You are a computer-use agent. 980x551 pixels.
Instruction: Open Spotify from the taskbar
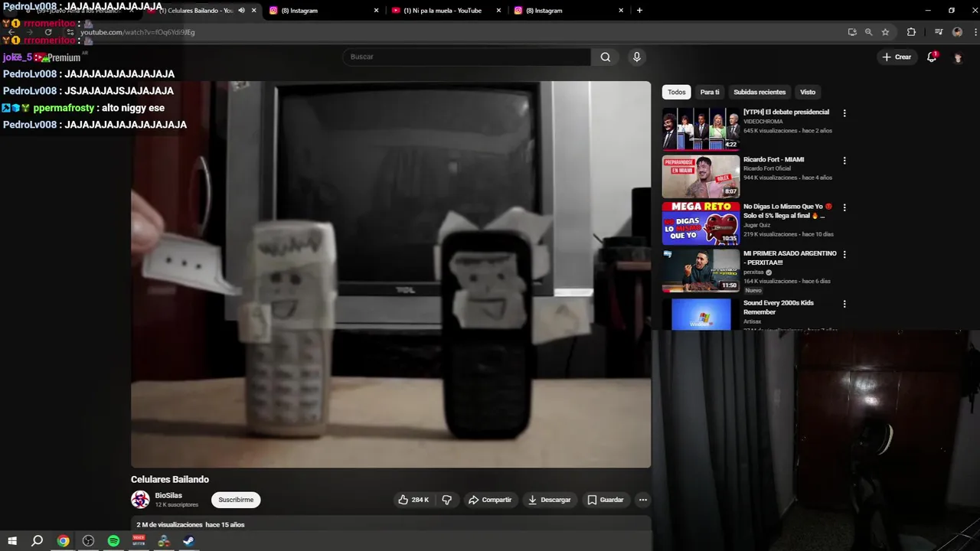[113, 541]
